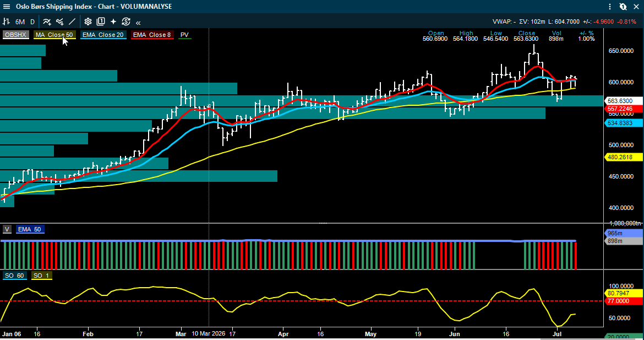Open EMA Close 8 indicator settings
This screenshot has width=644, height=340.
pos(152,35)
